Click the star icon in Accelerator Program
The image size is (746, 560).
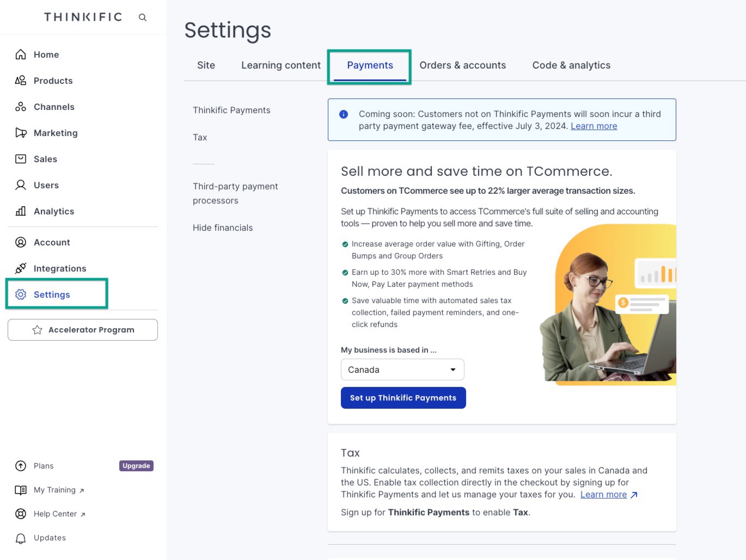pos(37,330)
